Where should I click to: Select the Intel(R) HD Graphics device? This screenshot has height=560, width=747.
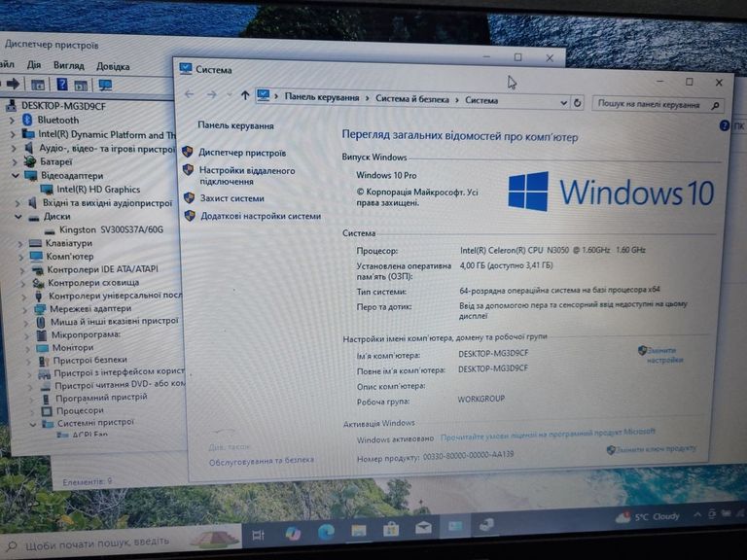(x=98, y=190)
